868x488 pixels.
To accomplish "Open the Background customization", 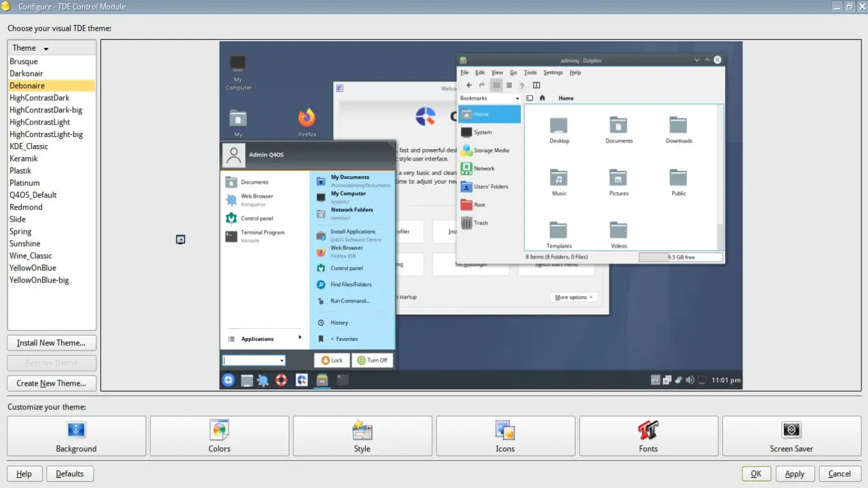I will 77,436.
